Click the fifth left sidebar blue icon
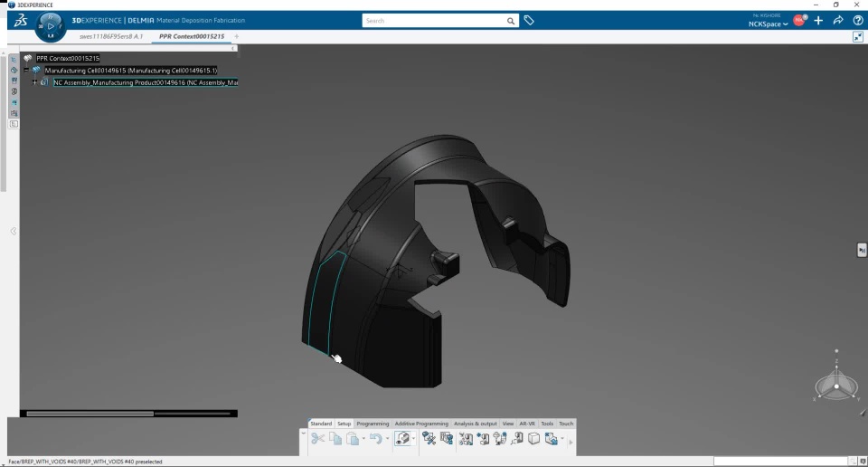Viewport: 868px width, 467px height. pyautogui.click(x=14, y=102)
